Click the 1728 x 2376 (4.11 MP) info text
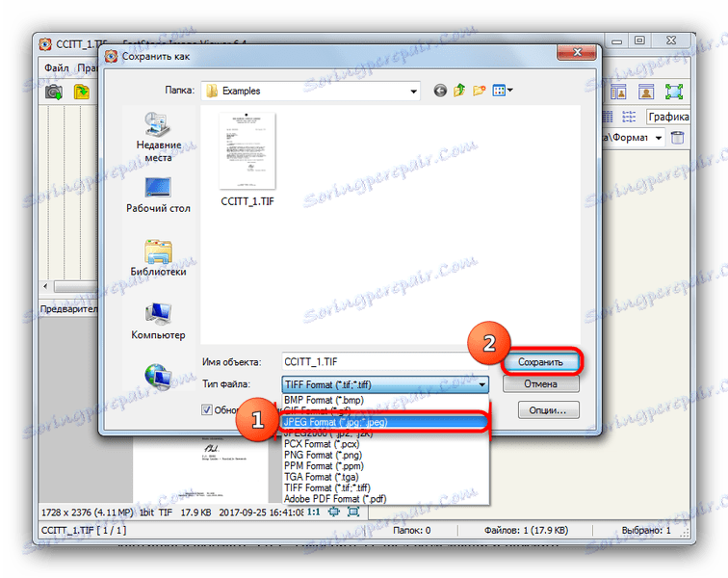 click(x=88, y=512)
